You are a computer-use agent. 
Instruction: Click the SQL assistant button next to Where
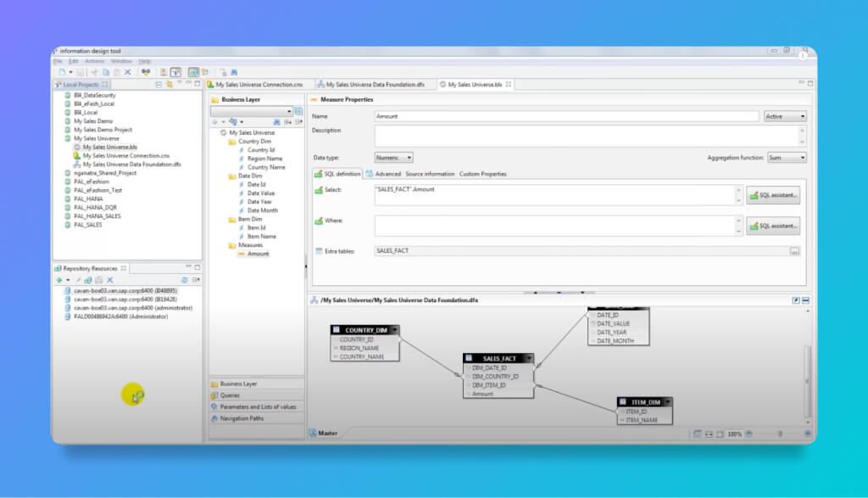(772, 226)
